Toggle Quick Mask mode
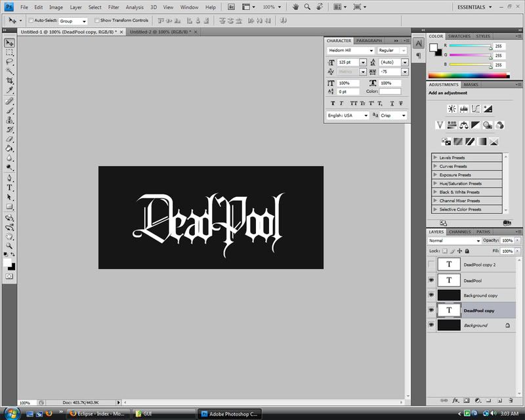 tap(9, 276)
